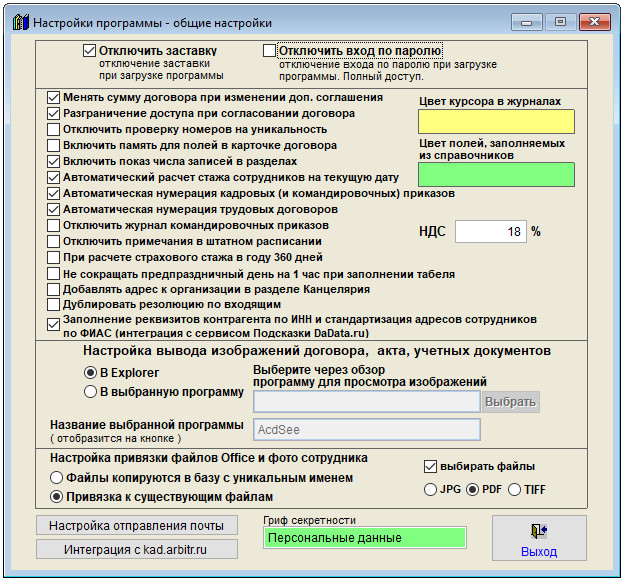Select В выбранную программу radio button
Image resolution: width=621 pixels, height=582 pixels.
click(90, 392)
